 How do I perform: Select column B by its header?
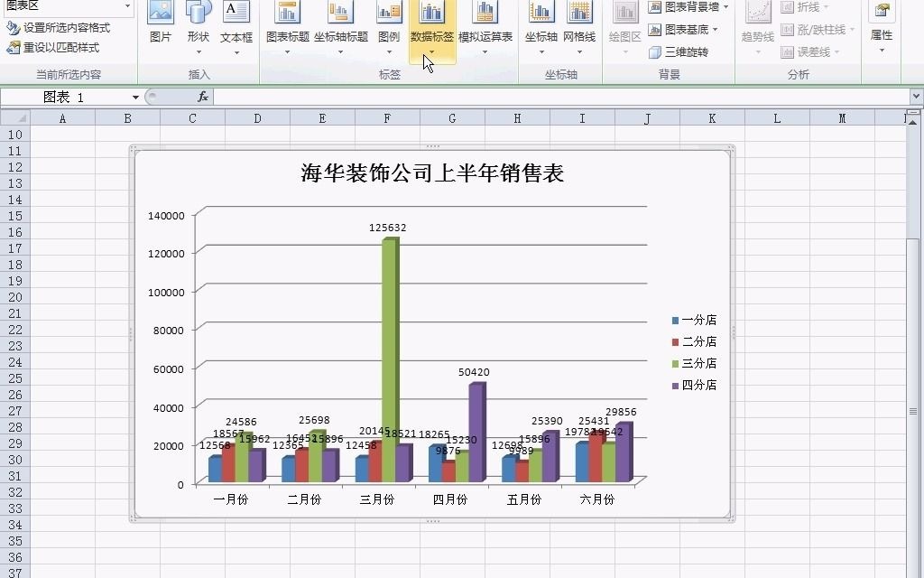click(127, 117)
